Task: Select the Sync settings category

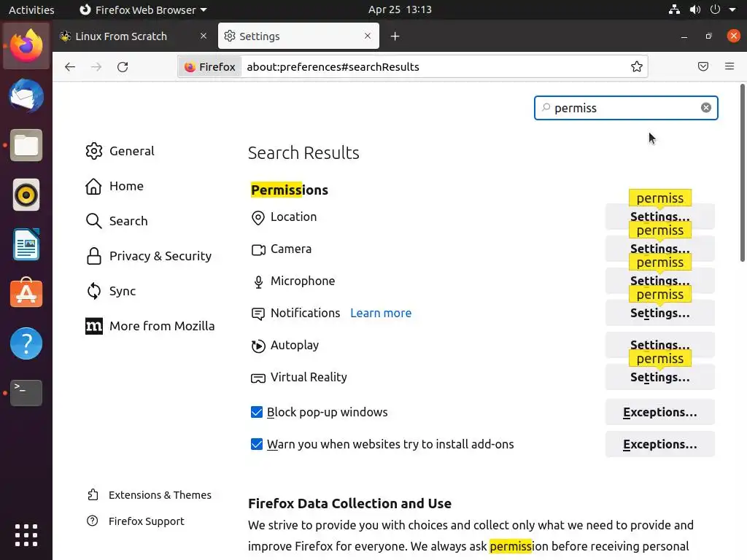Action: pyautogui.click(x=122, y=291)
